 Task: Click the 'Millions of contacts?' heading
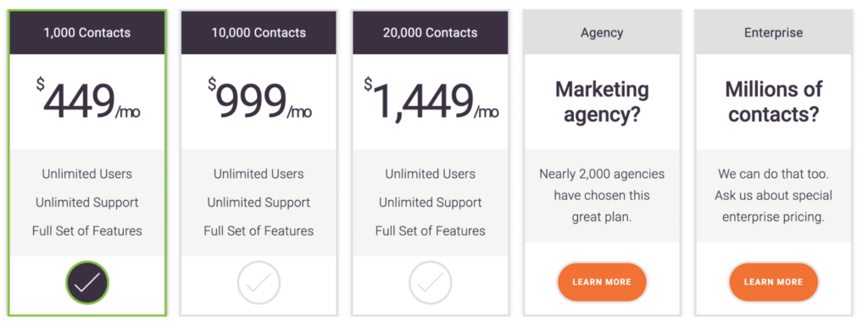[773, 102]
